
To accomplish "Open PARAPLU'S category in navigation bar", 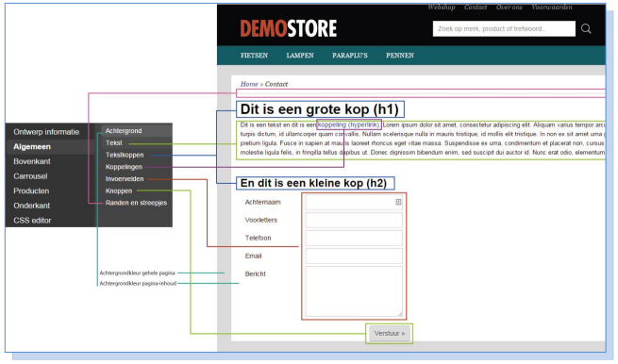I will [x=350, y=56].
